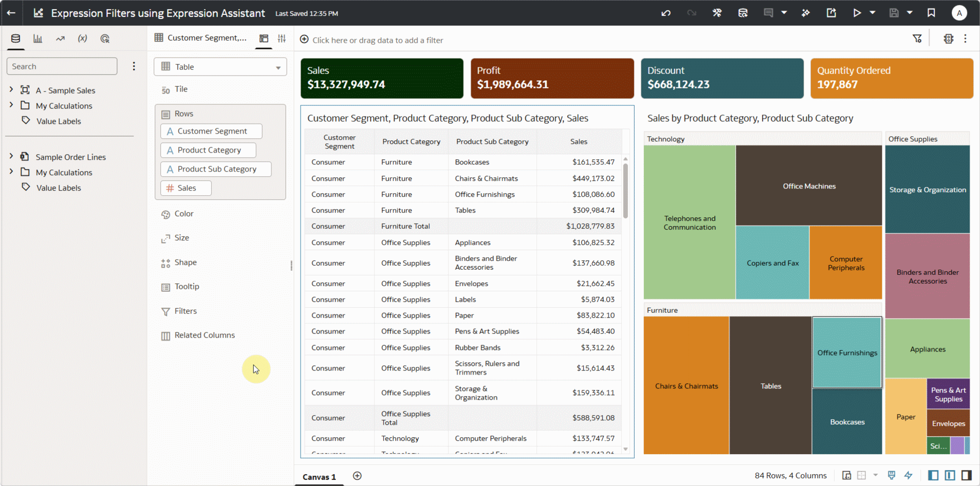The image size is (980, 486).
Task: Click the save disk icon
Action: [x=894, y=13]
